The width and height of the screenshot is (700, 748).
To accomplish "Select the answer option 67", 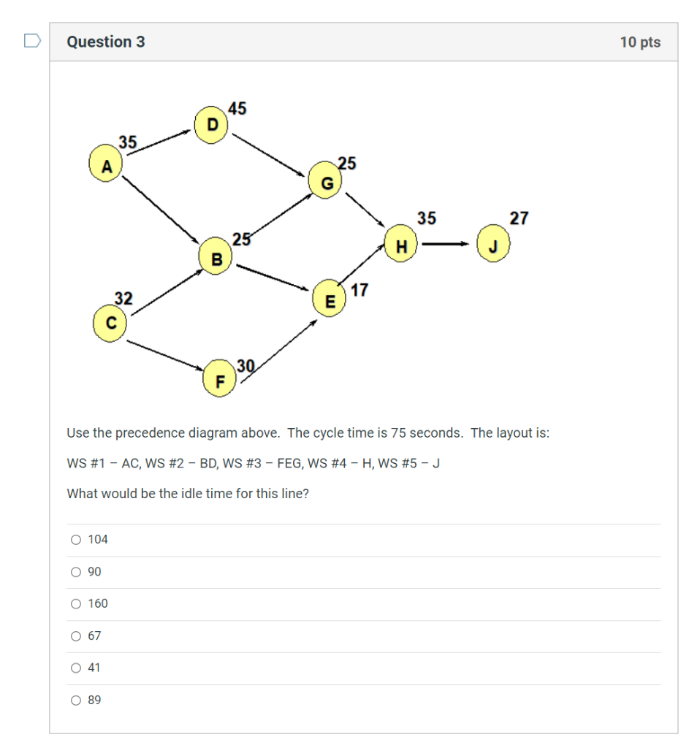I will coord(76,636).
